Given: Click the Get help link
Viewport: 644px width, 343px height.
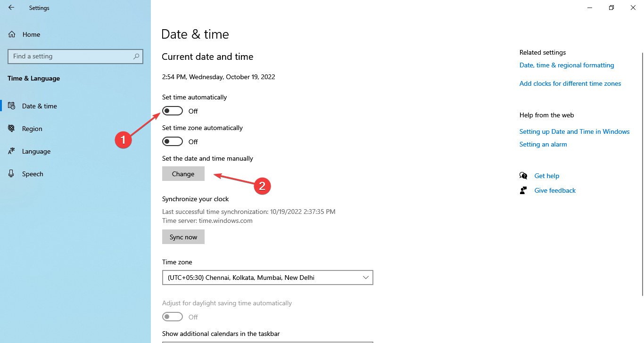Looking at the screenshot, I should click(x=547, y=176).
